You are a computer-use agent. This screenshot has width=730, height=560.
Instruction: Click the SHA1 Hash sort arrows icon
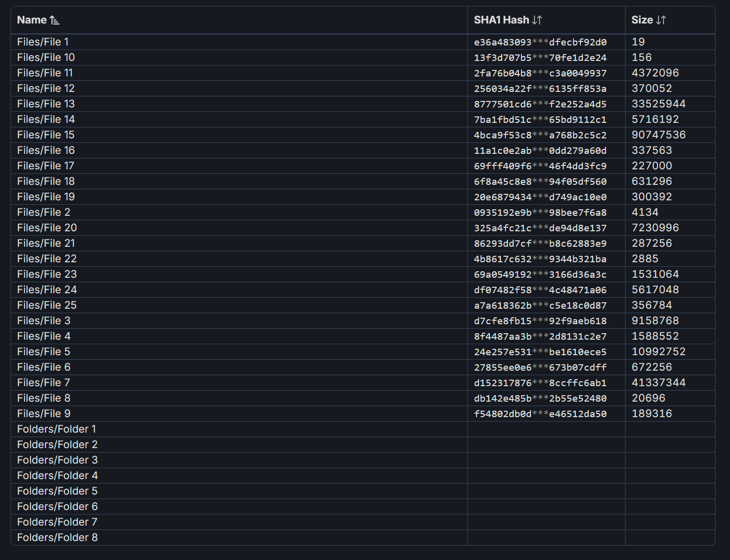tap(537, 20)
